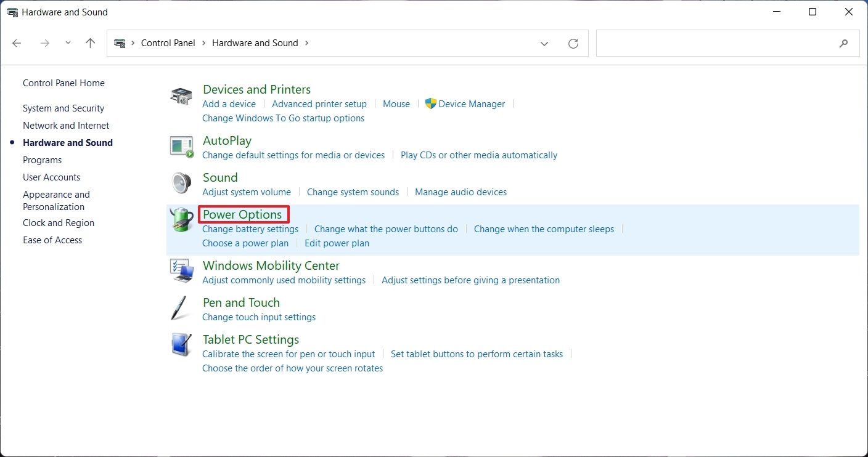Viewport: 868px width, 457px height.
Task: Click the Windows Mobility Center icon
Action: coord(181,271)
